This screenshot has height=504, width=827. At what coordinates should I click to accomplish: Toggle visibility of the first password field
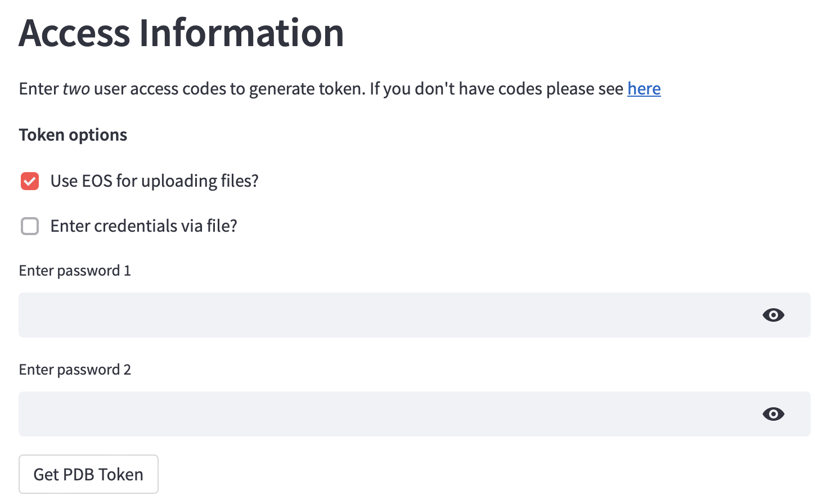point(773,315)
